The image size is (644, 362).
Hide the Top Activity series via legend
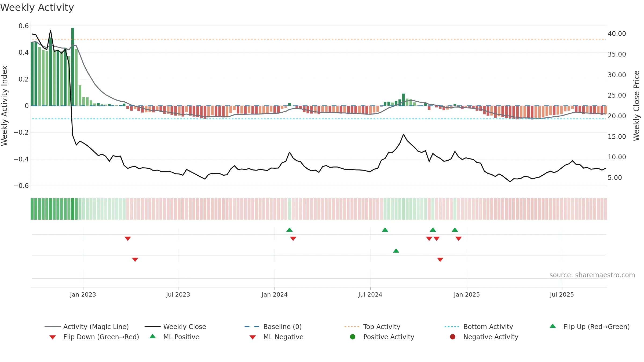(x=372, y=327)
